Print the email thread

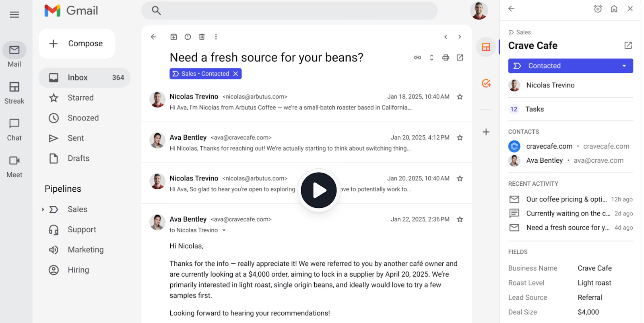[x=446, y=58]
